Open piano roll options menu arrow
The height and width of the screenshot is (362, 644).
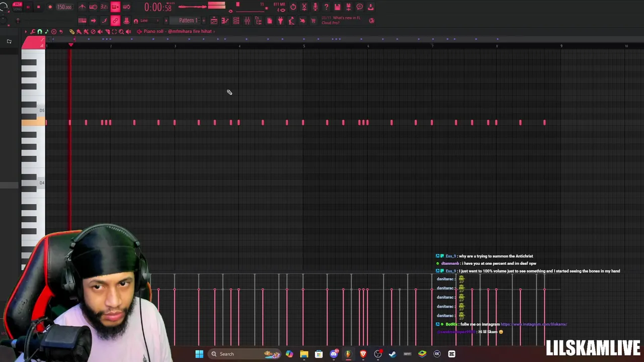pyautogui.click(x=26, y=32)
